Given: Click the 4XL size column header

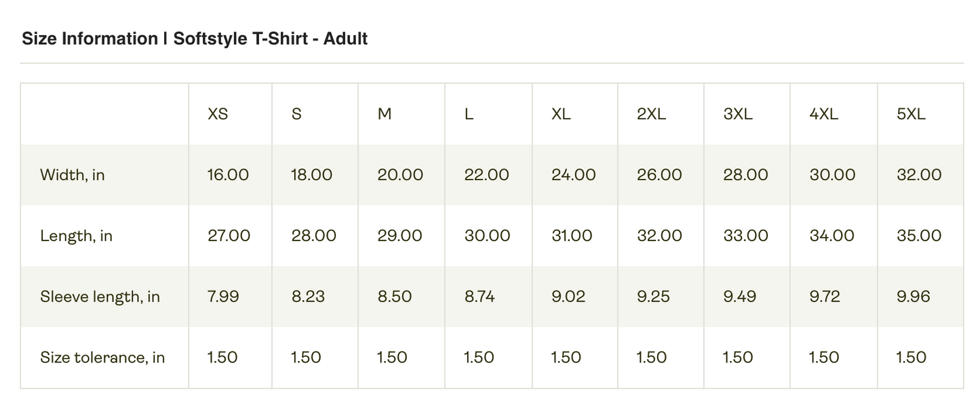Looking at the screenshot, I should pyautogui.click(x=824, y=114).
